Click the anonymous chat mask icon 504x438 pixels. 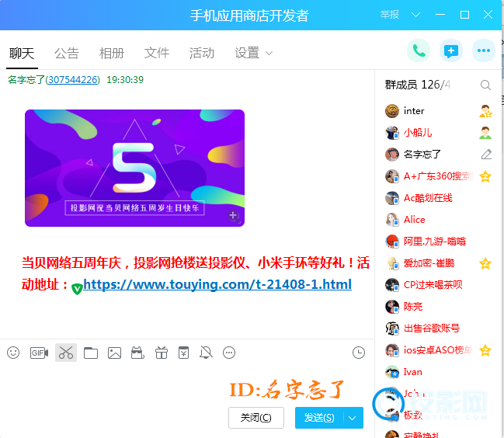click(137, 353)
